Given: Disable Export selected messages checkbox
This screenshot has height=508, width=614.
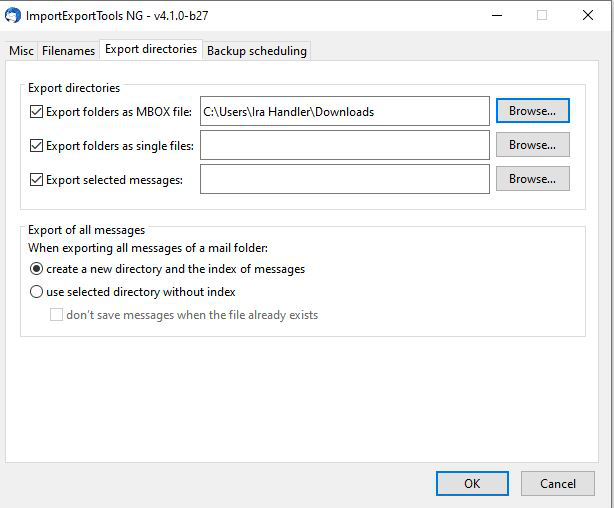Looking at the screenshot, I should (36, 180).
